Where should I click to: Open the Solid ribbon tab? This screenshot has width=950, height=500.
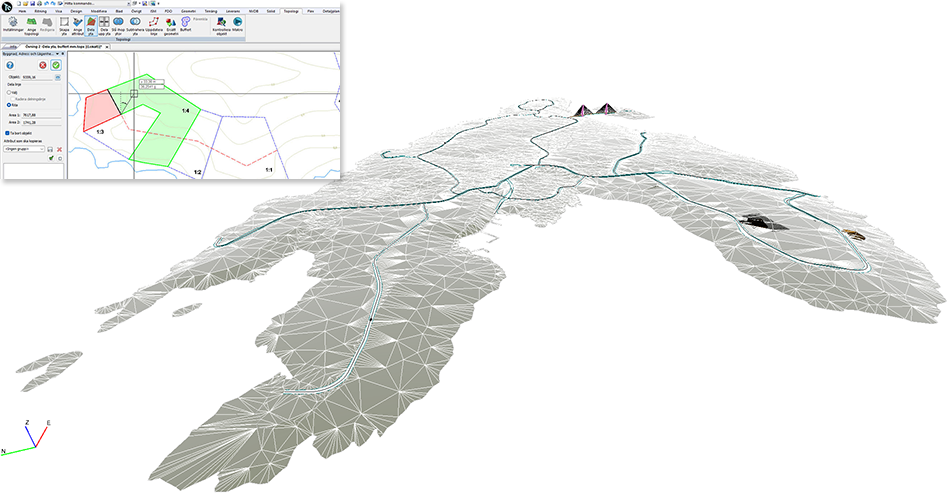pos(270,10)
